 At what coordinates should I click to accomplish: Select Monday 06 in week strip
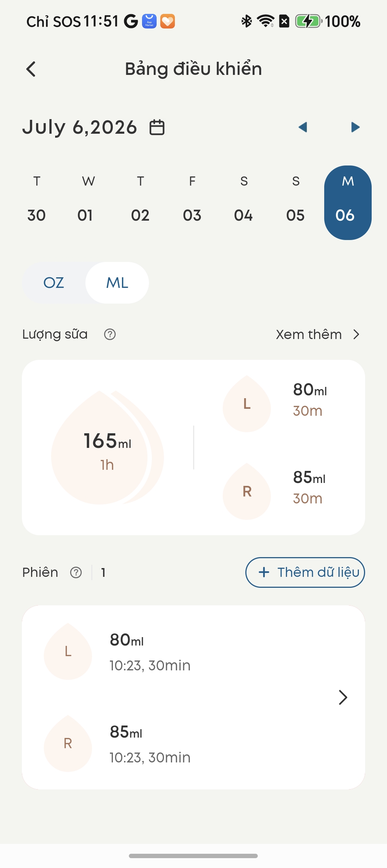pos(348,203)
